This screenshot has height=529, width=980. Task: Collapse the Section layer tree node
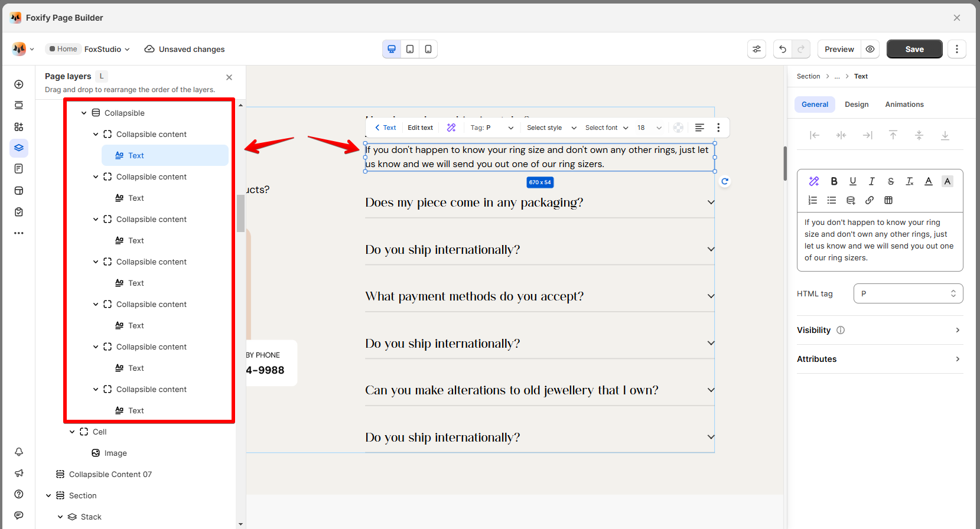click(x=48, y=495)
